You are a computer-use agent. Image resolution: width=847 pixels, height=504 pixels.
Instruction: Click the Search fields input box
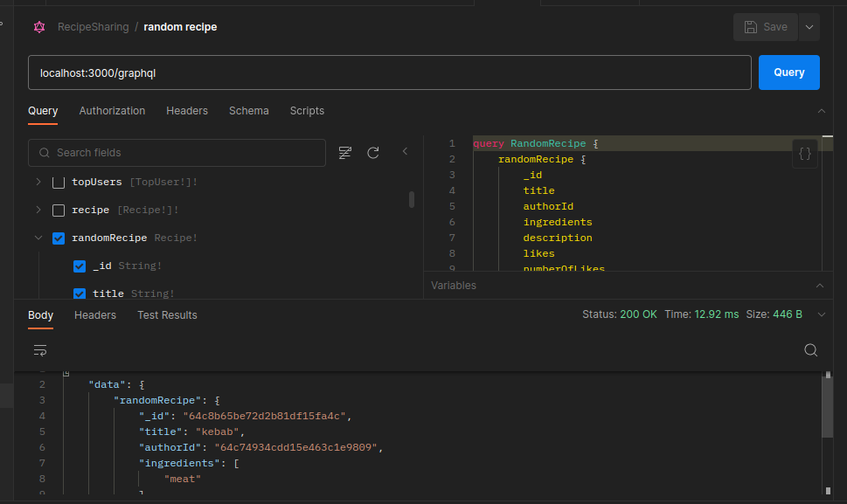177,153
